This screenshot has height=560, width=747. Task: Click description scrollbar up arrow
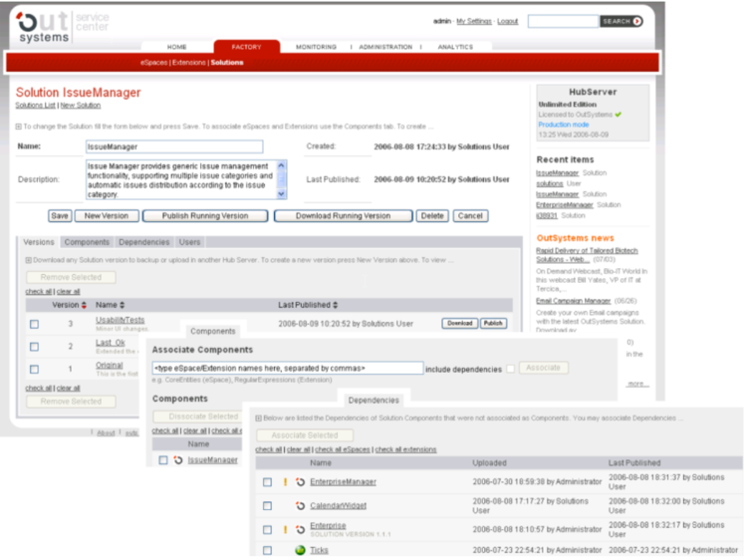281,165
